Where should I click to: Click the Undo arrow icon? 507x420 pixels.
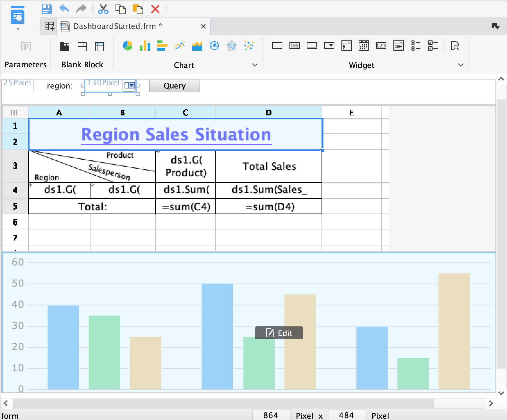coord(64,9)
